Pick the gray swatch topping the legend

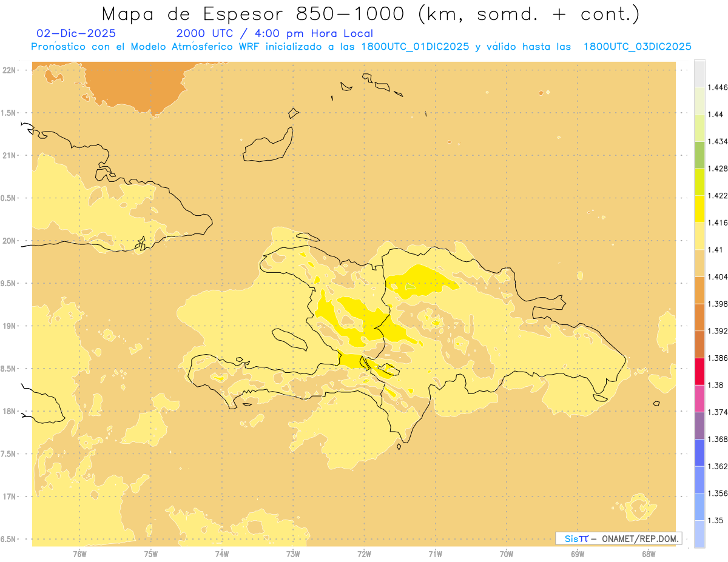tap(699, 73)
